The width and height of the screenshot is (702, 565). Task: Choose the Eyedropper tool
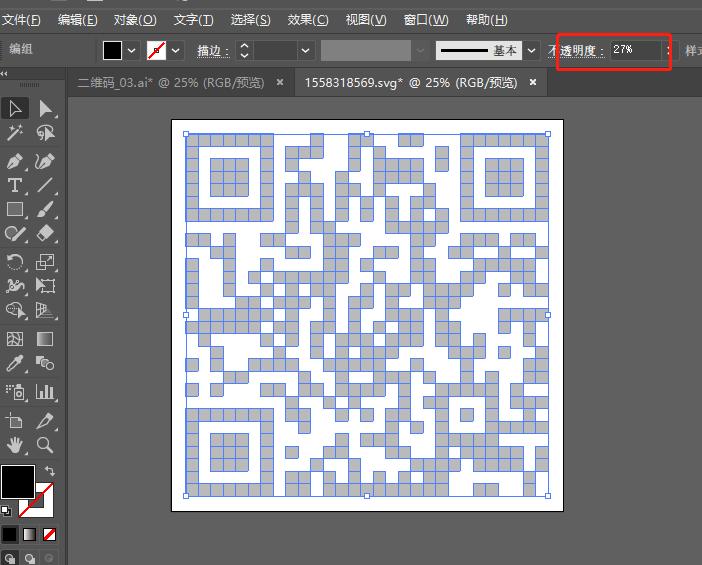(15, 363)
